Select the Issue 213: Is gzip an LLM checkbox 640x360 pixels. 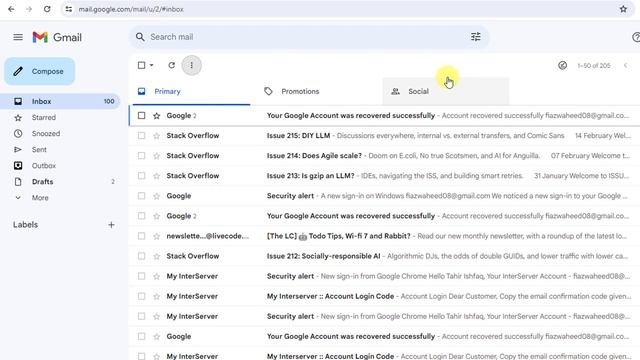tap(141, 176)
